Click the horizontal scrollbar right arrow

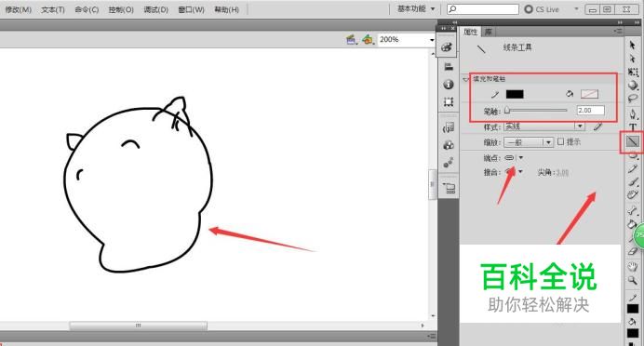pyautogui.click(x=423, y=326)
